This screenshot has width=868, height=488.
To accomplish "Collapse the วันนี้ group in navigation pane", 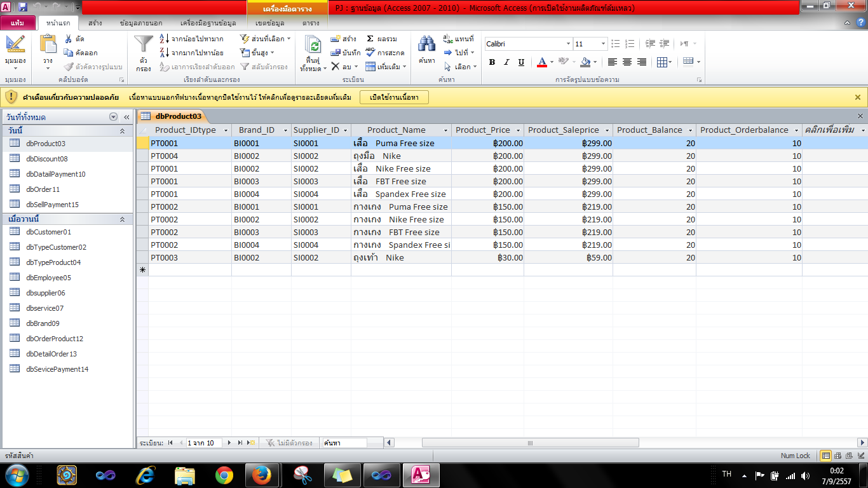I will (x=122, y=130).
